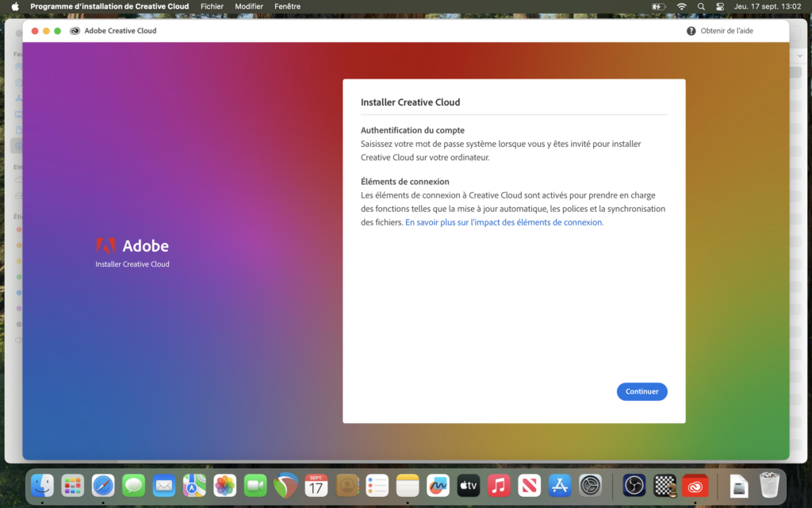This screenshot has height=508, width=812.
Task: Open Mail from the Dock
Action: [x=164, y=486]
